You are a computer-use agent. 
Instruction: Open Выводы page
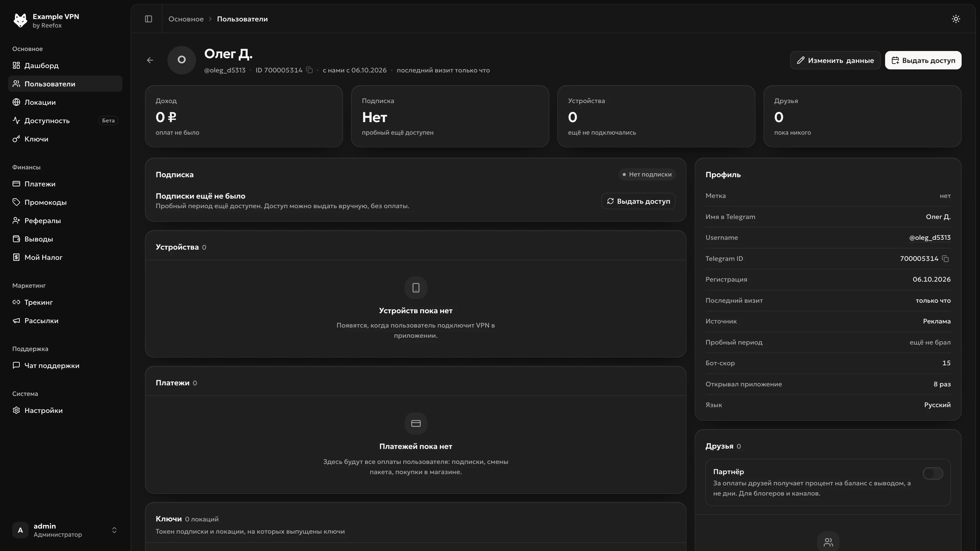pyautogui.click(x=65, y=239)
